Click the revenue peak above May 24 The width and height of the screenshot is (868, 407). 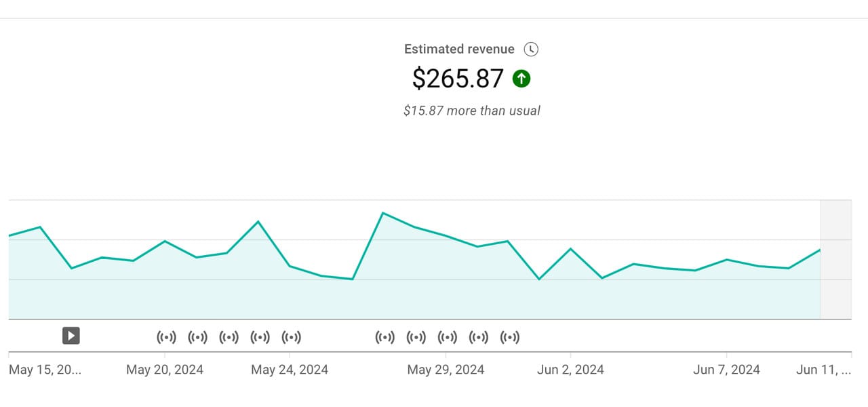(x=258, y=222)
